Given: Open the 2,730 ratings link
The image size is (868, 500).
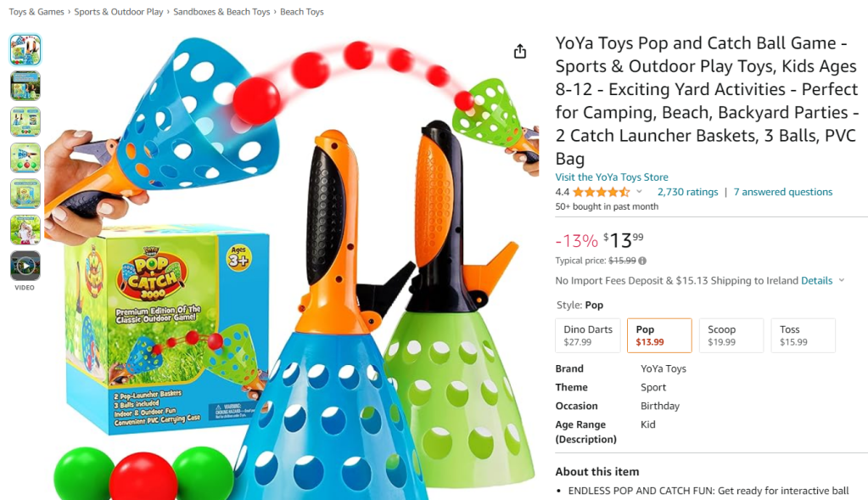Looking at the screenshot, I should click(x=687, y=192).
